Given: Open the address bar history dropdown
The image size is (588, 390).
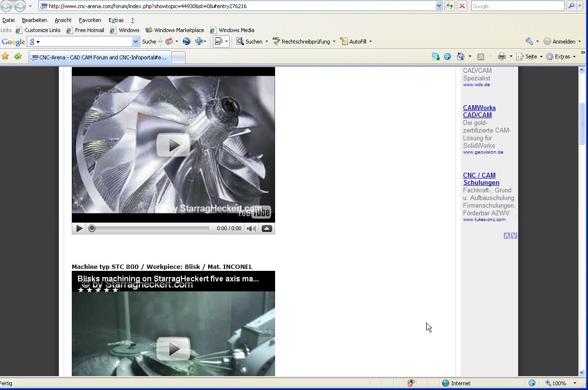Looking at the screenshot, I should pyautogui.click(x=439, y=6).
